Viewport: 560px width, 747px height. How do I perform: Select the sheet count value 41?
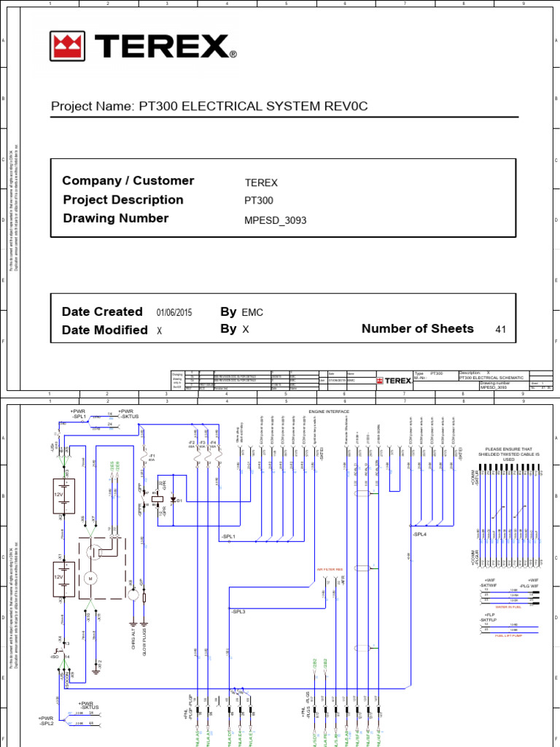(500, 329)
